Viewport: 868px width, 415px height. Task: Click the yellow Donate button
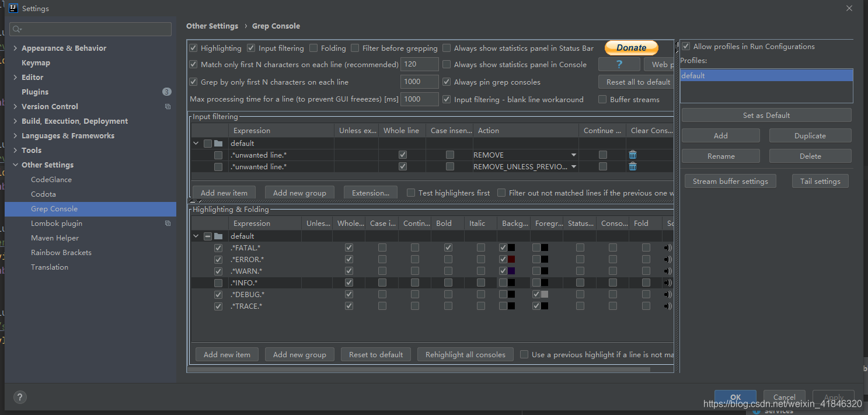631,48
